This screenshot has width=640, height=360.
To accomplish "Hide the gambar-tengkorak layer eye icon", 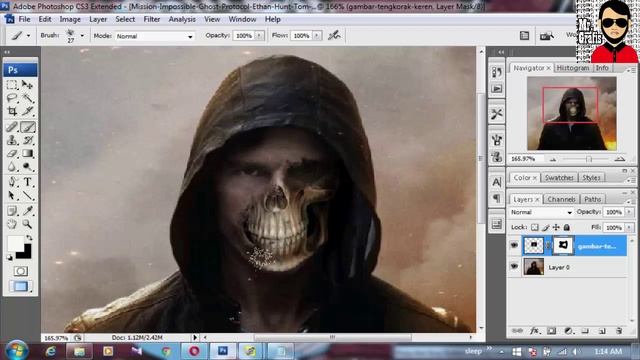I will (514, 245).
